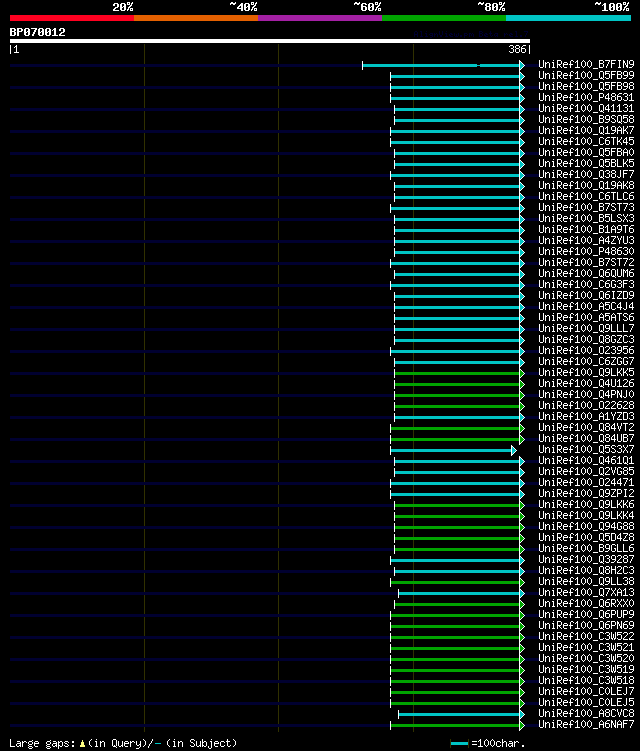Click the label UniRef100_A5ATS6

[x=586, y=318]
